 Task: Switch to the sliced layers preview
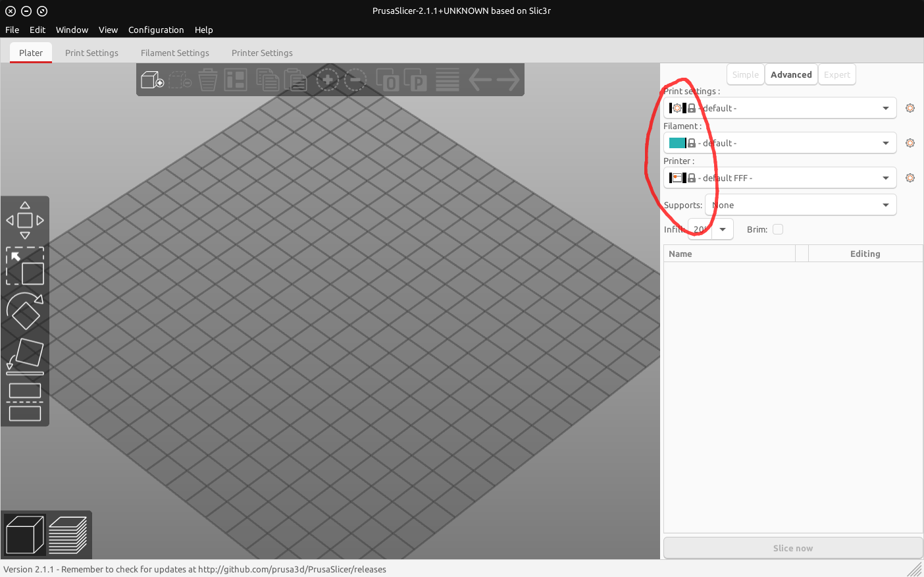pos(68,535)
